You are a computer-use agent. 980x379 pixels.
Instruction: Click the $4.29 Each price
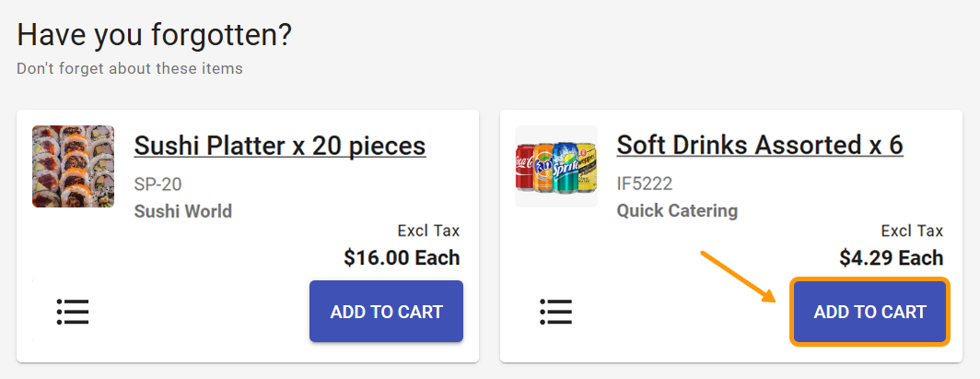click(x=891, y=257)
